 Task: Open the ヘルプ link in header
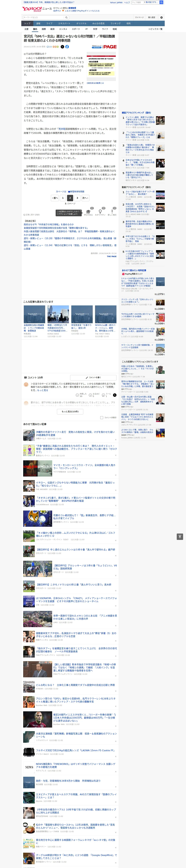[x=127, y=2]
